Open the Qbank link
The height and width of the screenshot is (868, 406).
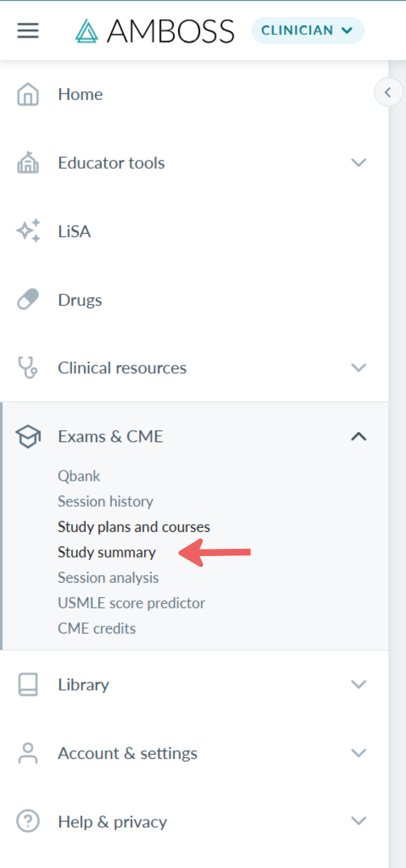pyautogui.click(x=79, y=476)
